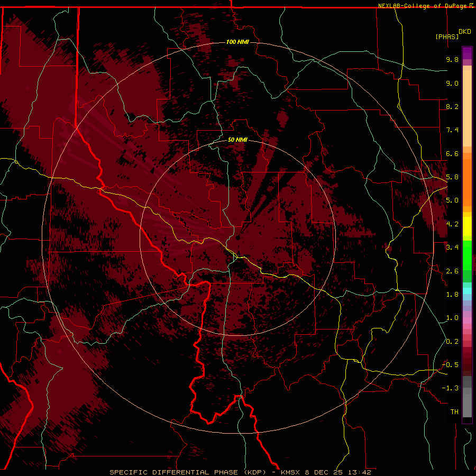Screen dimensions: 476x476
Task: Click the [PHAS] units label
Action: 447,36
